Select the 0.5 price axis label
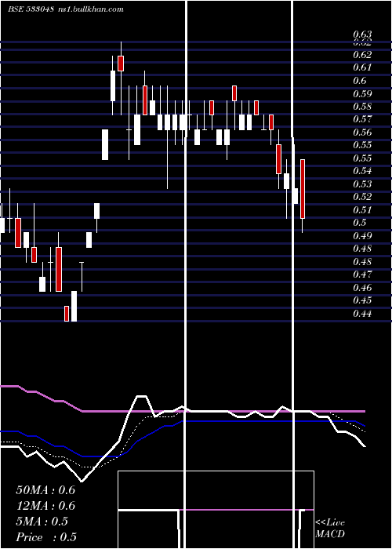This screenshot has width=392, height=549. click(x=360, y=223)
